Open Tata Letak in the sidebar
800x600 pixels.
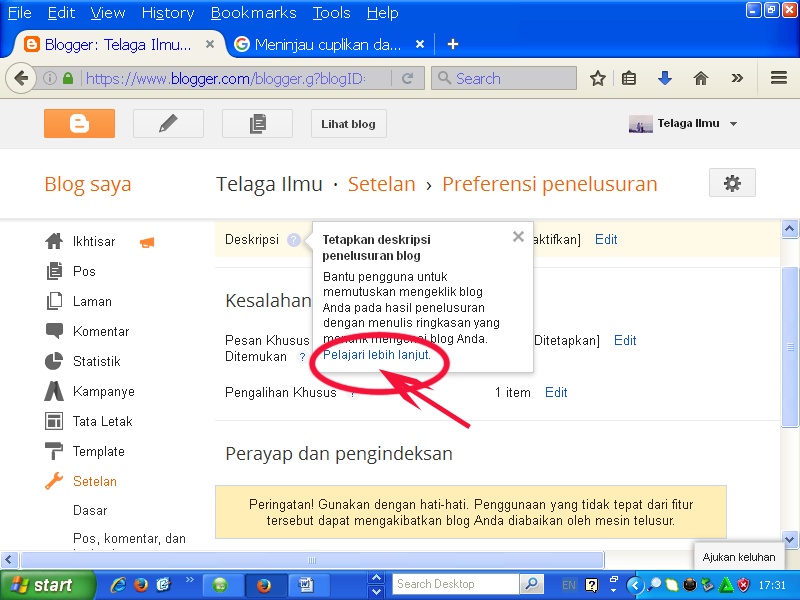click(x=102, y=421)
